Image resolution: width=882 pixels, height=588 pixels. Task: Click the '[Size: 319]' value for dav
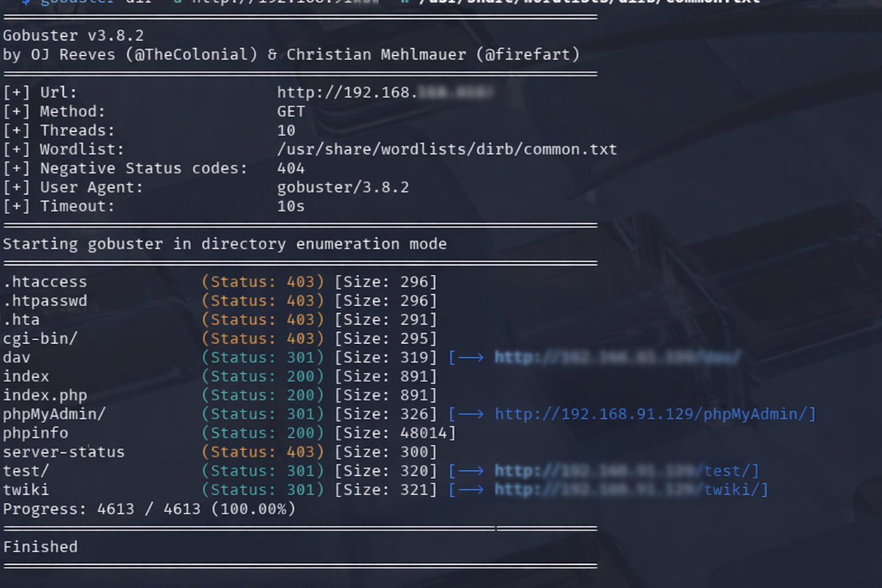386,358
